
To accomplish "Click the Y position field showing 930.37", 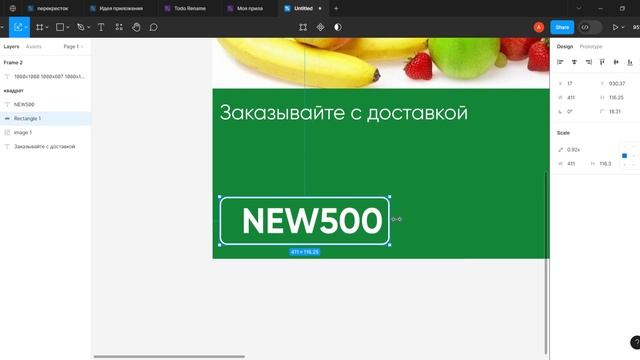I will [x=617, y=83].
